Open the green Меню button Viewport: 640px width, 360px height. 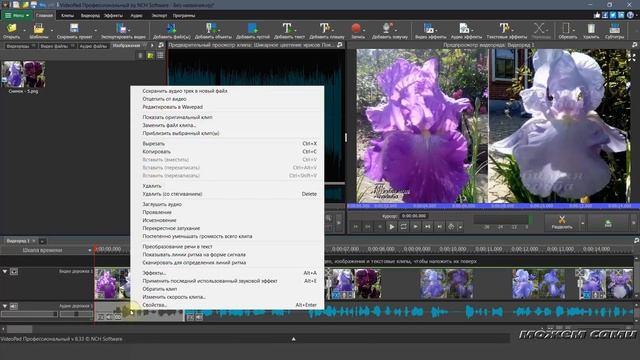18,16
